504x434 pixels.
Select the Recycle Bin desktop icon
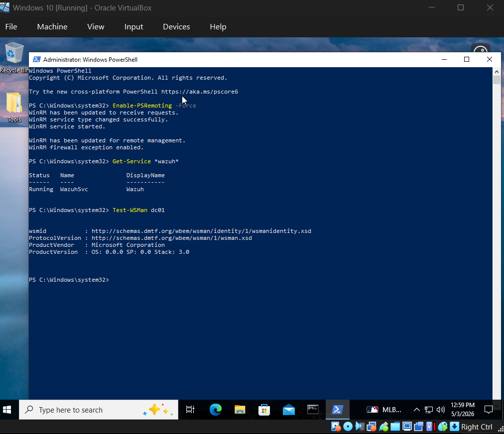14,58
